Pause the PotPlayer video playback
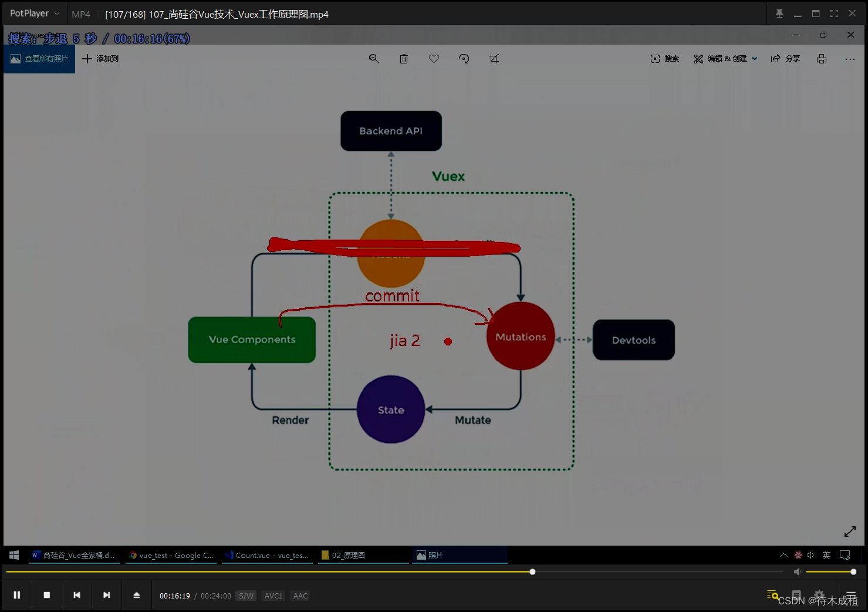 17,595
